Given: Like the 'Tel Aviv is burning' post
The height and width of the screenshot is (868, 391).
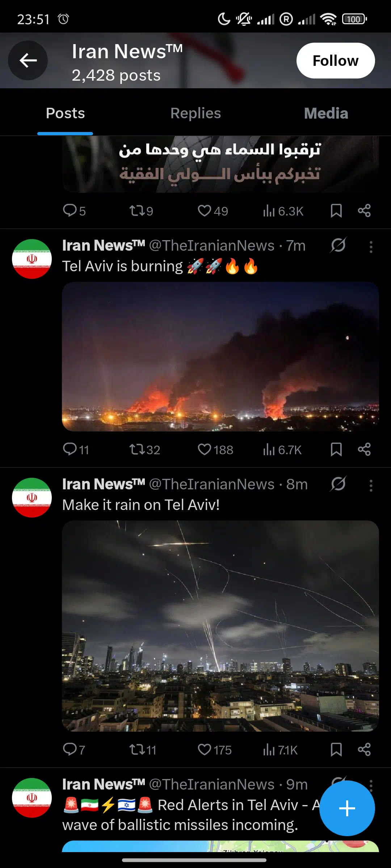Looking at the screenshot, I should (x=215, y=450).
